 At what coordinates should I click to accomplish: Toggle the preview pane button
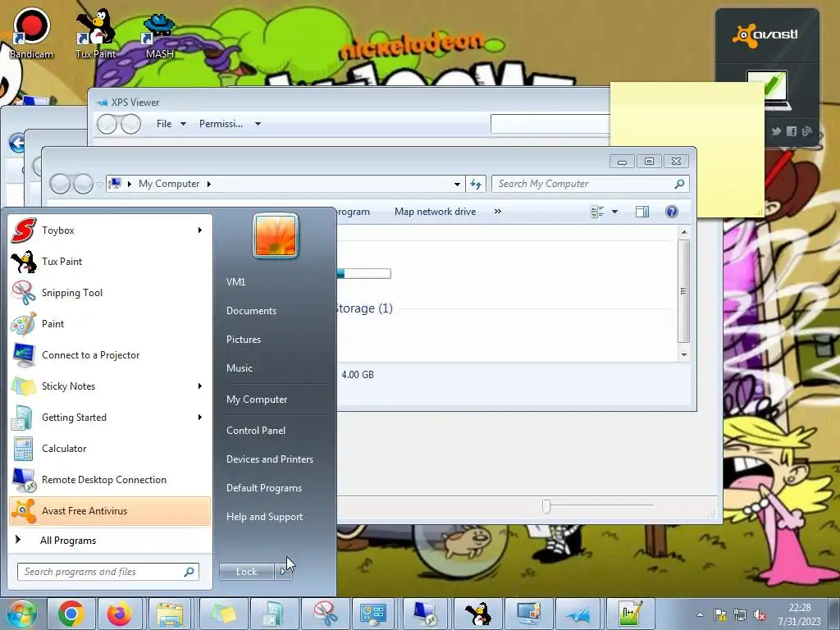pos(642,212)
